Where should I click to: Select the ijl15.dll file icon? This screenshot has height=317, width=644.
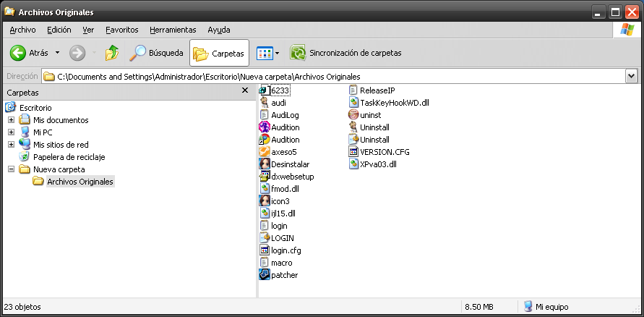pos(264,214)
